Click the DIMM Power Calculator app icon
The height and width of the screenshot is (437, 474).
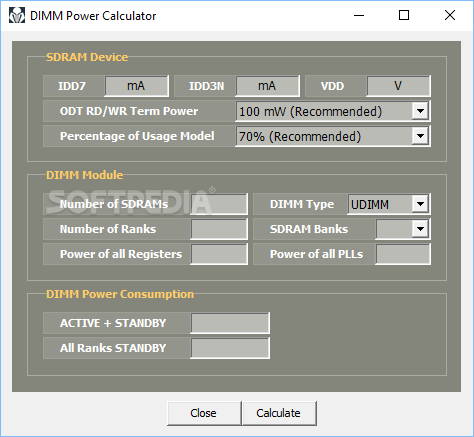point(17,16)
